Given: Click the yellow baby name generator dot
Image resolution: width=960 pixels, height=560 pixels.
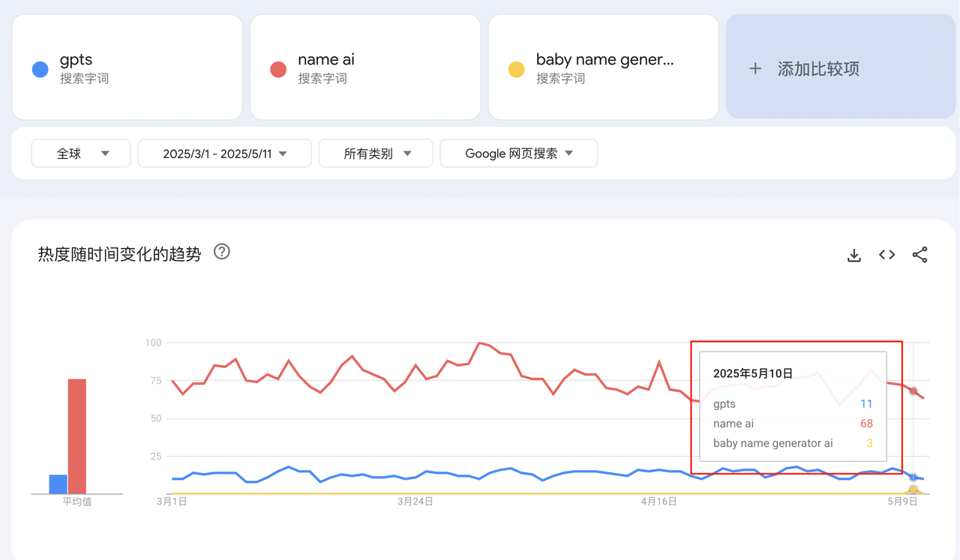Looking at the screenshot, I should [x=516, y=69].
